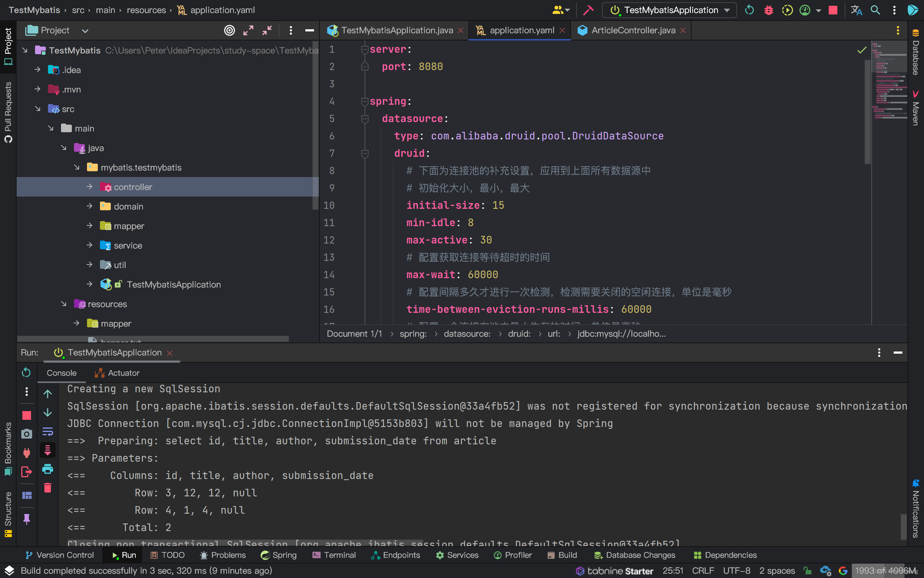This screenshot has height=578, width=924.
Task: Click the code minimap preview
Action: tap(890, 80)
